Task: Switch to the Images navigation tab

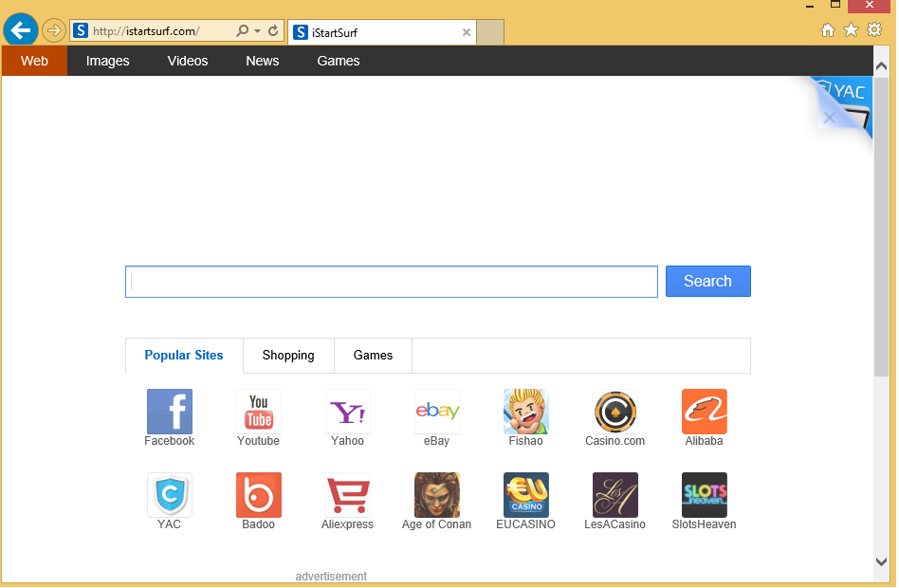Action: (107, 61)
